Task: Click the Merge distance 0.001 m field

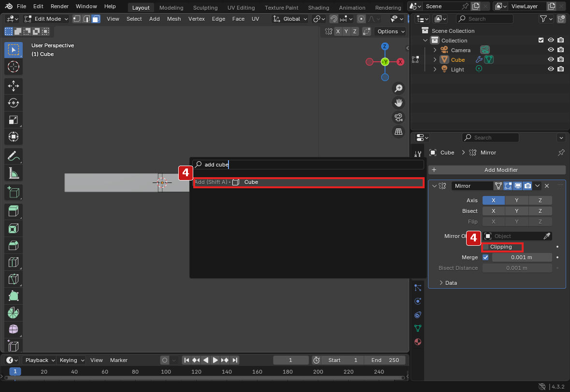Action: pyautogui.click(x=522, y=257)
